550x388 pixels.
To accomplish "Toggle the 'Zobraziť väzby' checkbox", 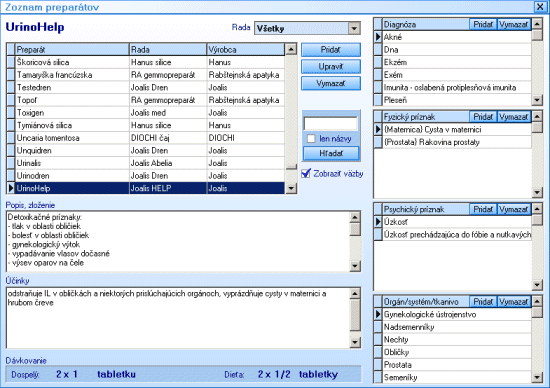I will (306, 173).
